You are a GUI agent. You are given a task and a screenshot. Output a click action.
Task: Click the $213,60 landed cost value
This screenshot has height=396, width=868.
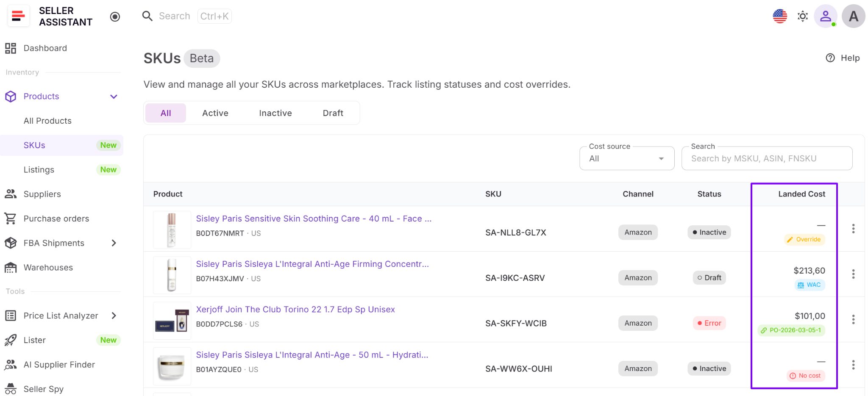(x=809, y=271)
